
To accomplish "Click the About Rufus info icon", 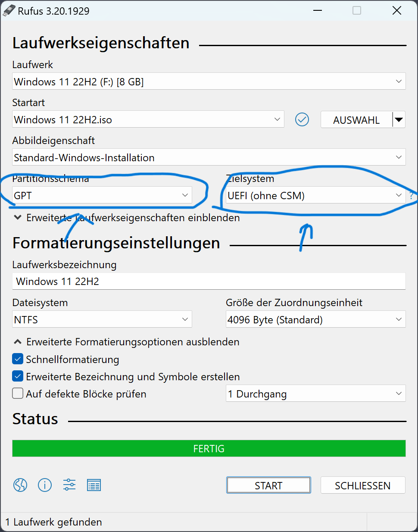I will click(45, 485).
